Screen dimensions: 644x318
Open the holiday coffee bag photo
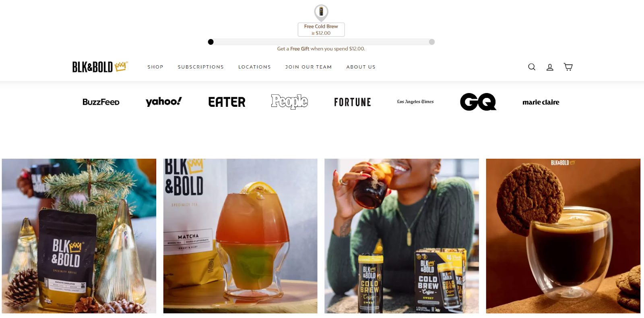tap(79, 236)
